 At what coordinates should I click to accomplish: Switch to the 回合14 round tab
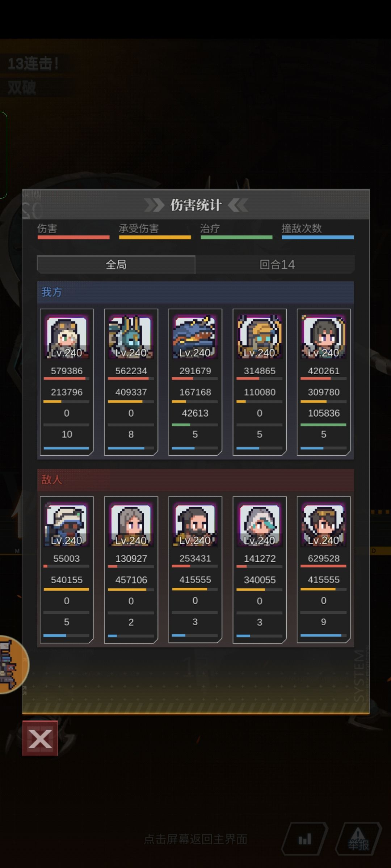coord(277,264)
